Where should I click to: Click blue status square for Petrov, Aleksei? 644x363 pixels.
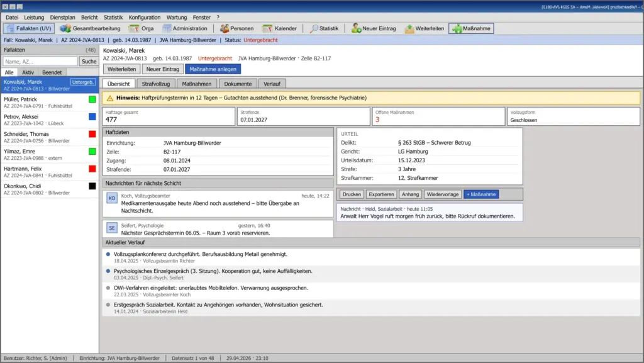pyautogui.click(x=92, y=116)
